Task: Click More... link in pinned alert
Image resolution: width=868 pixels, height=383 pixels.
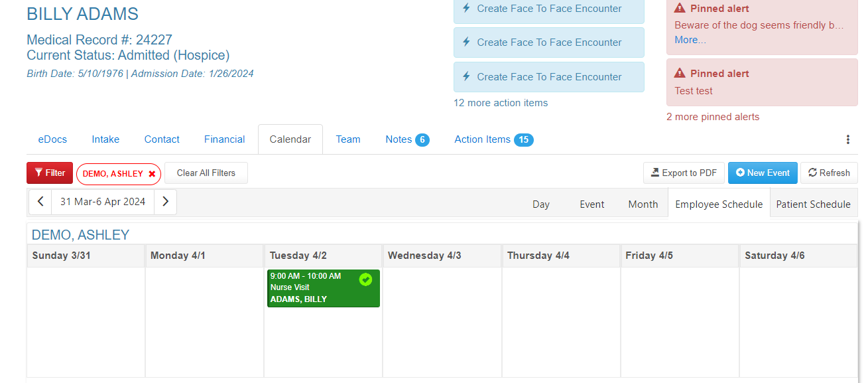Action: point(690,40)
